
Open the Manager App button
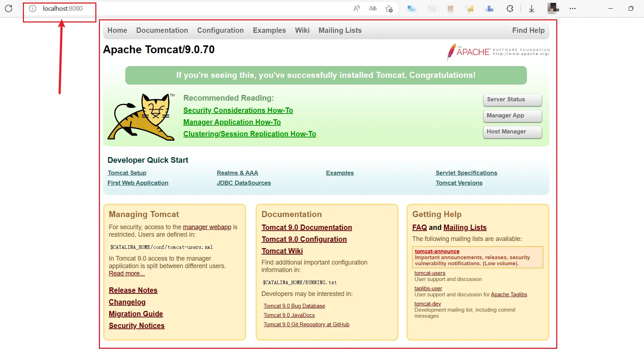pos(512,116)
